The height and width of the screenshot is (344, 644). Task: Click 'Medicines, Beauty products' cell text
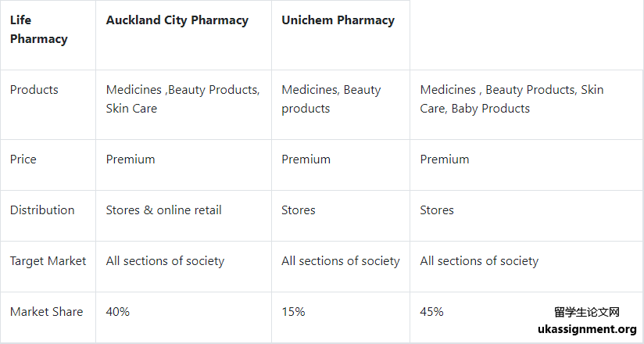[331, 99]
